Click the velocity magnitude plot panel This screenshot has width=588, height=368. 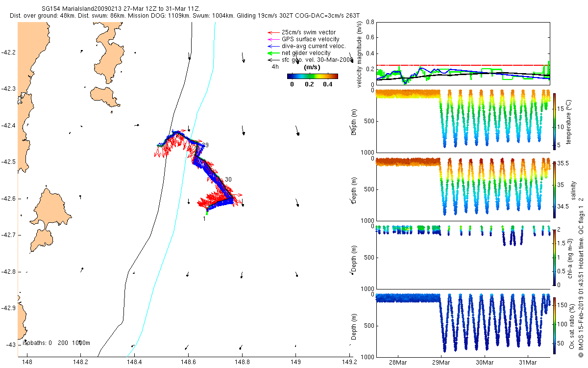[463, 54]
